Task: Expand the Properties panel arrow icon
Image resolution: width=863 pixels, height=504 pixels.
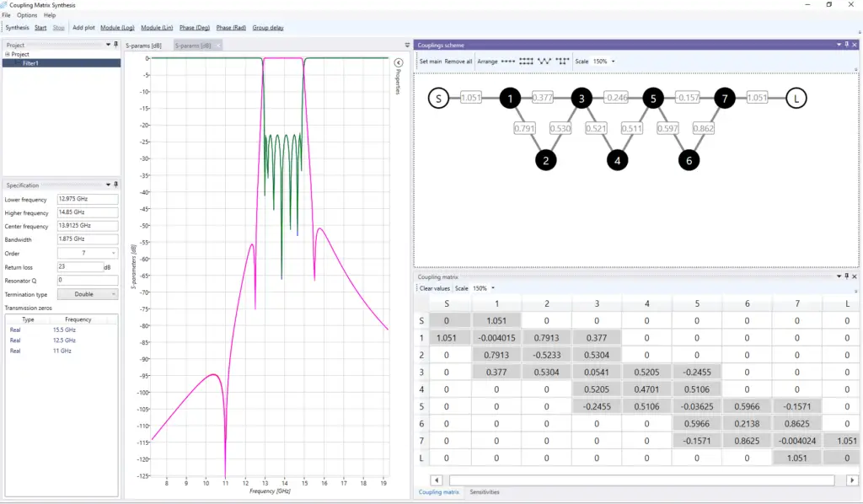Action: point(398,62)
